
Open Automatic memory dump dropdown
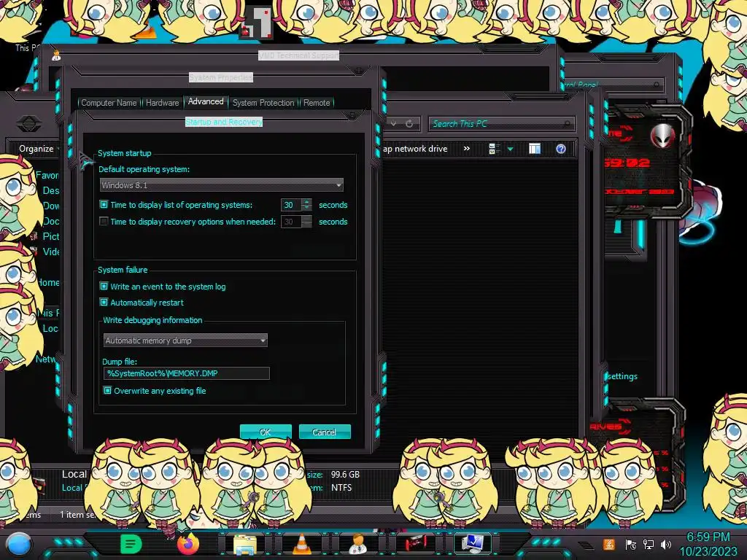(185, 340)
